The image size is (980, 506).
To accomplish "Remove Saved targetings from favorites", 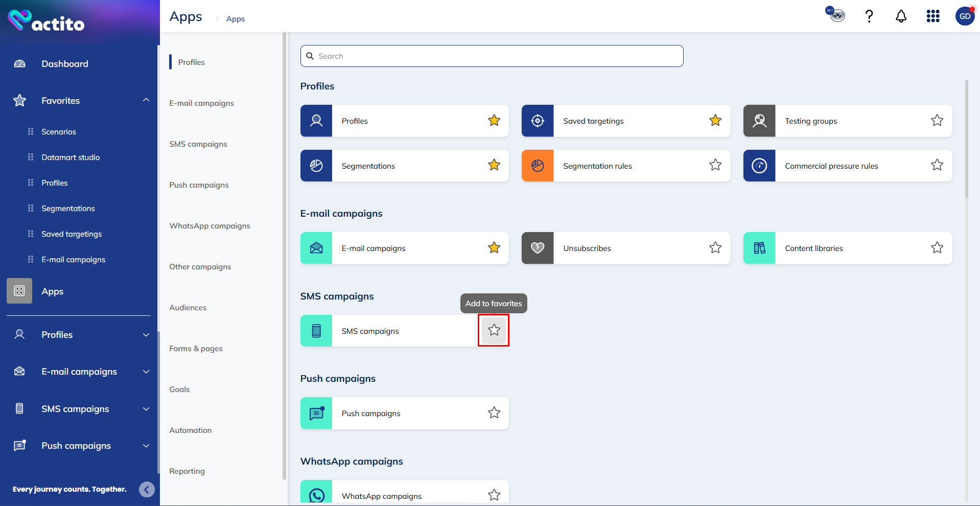I will [x=715, y=121].
